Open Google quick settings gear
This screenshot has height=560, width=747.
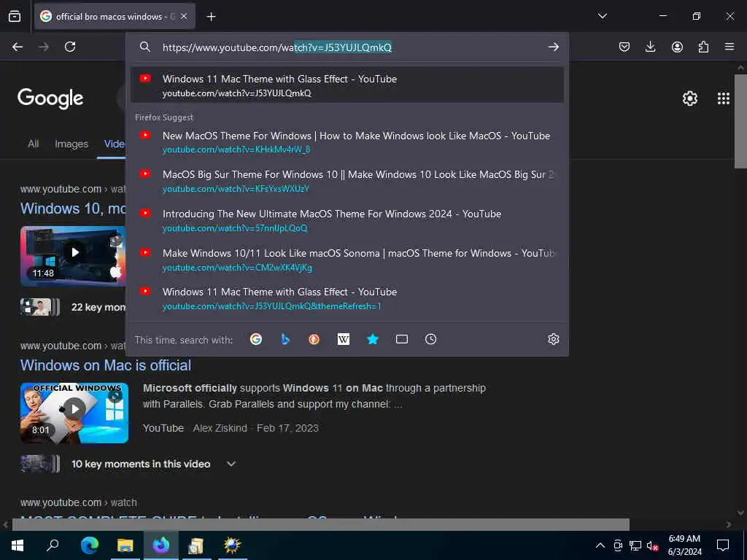tap(690, 98)
